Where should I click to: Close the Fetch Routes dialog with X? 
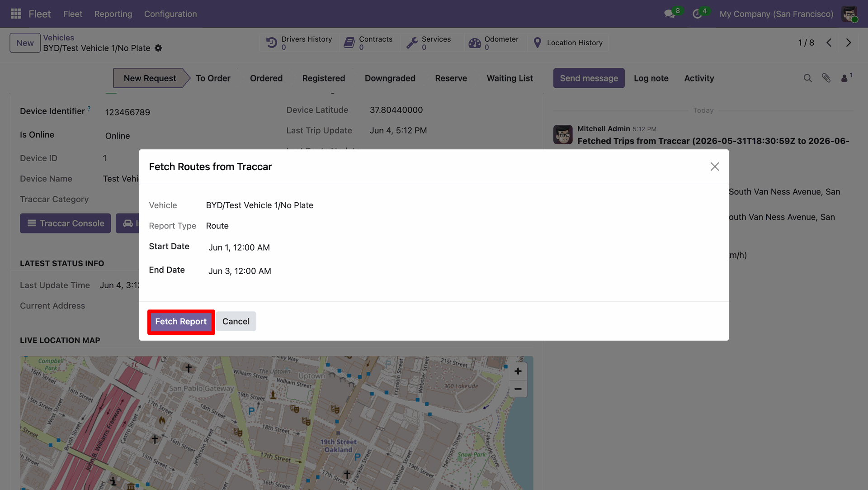(715, 167)
